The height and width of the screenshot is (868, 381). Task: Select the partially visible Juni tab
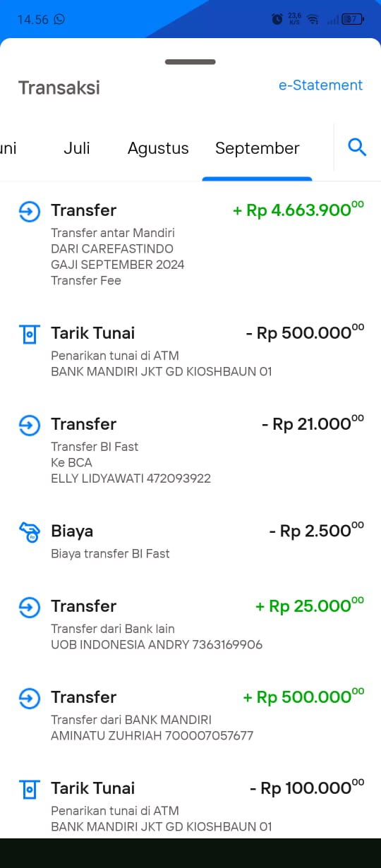[x=8, y=148]
